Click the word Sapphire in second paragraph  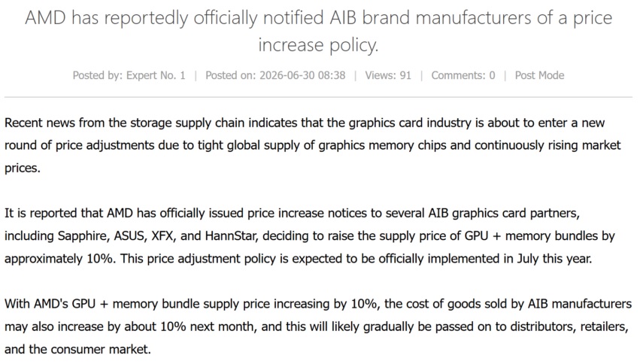[83, 236]
